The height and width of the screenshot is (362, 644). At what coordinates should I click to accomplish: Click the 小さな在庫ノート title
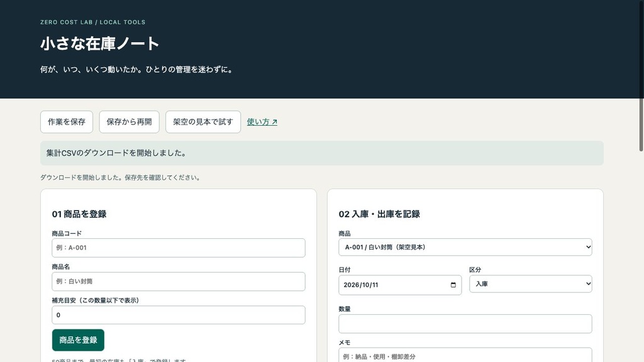pos(100,43)
